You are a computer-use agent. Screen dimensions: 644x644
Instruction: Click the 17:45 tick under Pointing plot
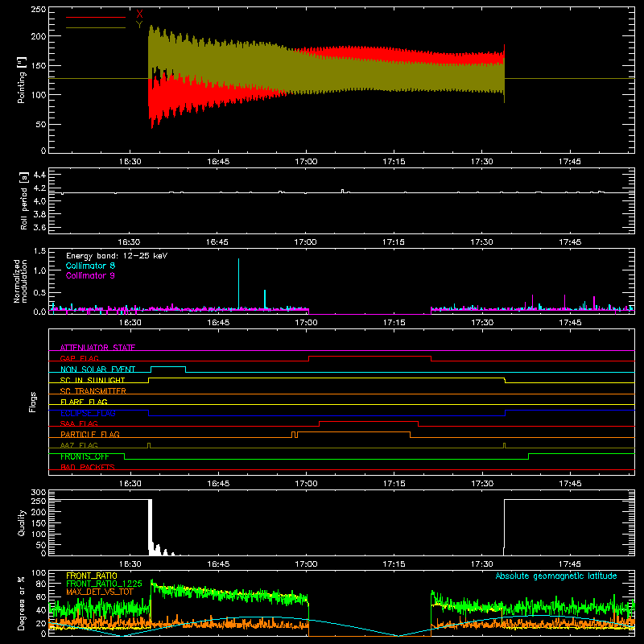click(x=570, y=162)
